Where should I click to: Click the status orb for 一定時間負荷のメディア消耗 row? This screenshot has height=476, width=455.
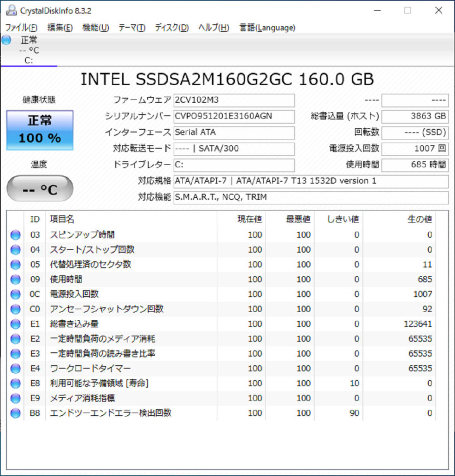[15, 339]
